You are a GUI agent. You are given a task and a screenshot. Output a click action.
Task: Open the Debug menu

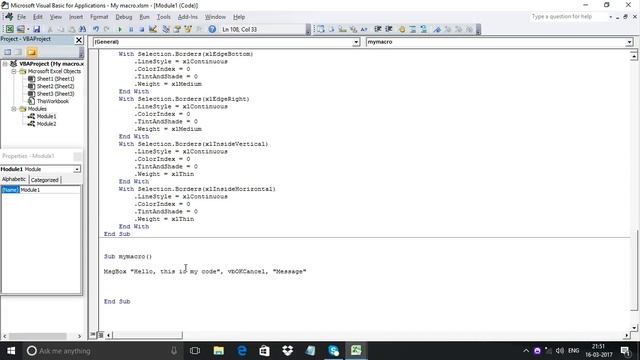pyautogui.click(x=124, y=17)
